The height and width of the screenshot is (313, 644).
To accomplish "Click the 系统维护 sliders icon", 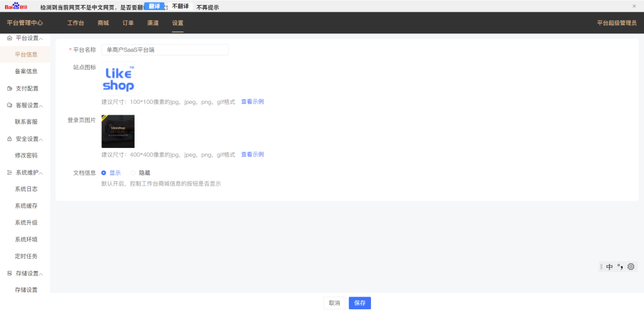I will [9, 173].
